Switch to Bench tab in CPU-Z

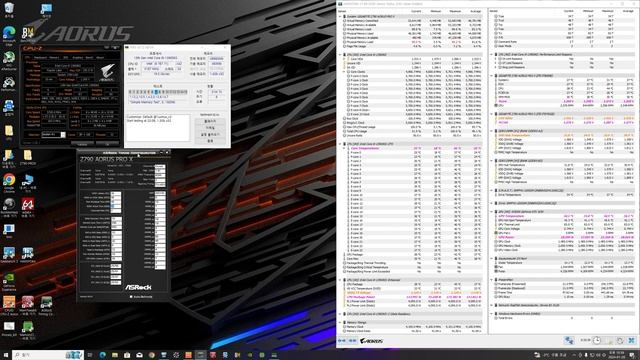point(89,58)
